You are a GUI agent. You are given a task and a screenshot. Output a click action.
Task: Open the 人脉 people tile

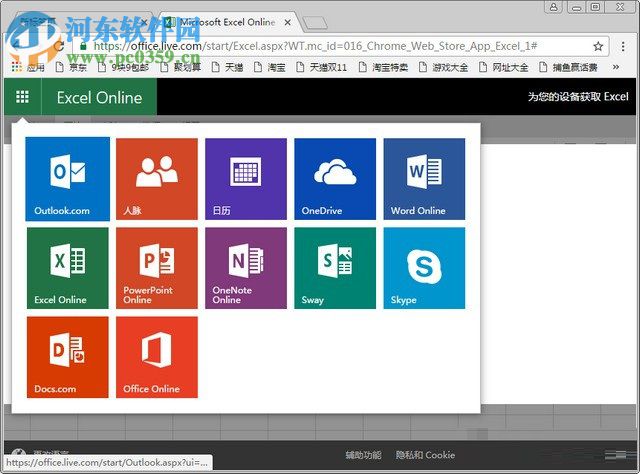coord(157,179)
